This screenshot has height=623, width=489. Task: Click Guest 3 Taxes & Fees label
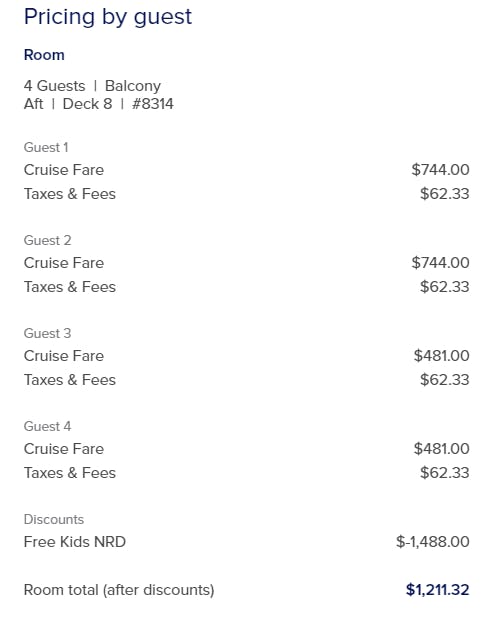tap(70, 380)
